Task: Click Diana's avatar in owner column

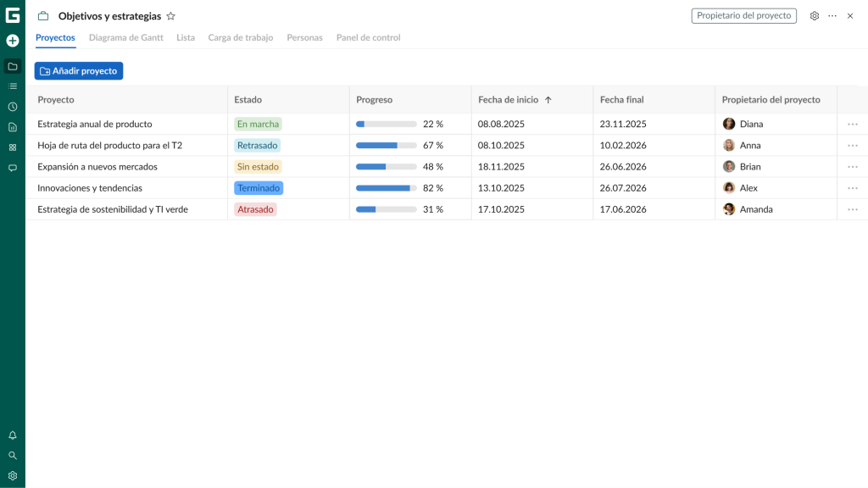Action: tap(728, 124)
